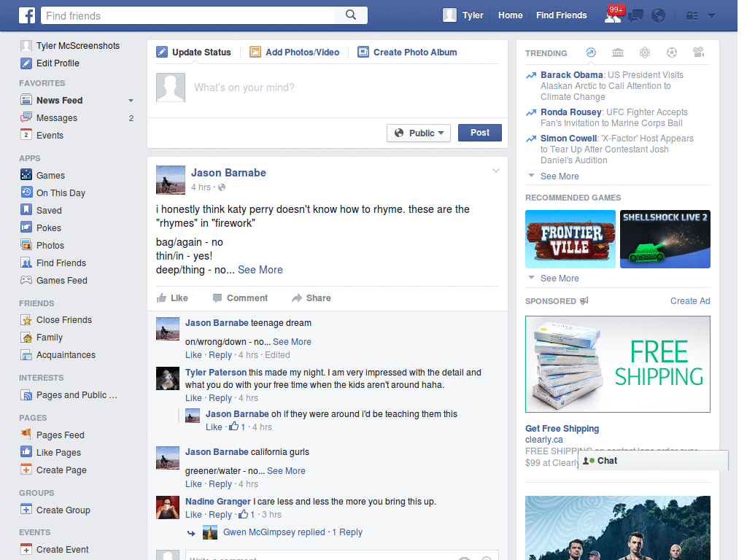Reply to Tyler Paterson's comment
The height and width of the screenshot is (560, 747).
pos(220,398)
